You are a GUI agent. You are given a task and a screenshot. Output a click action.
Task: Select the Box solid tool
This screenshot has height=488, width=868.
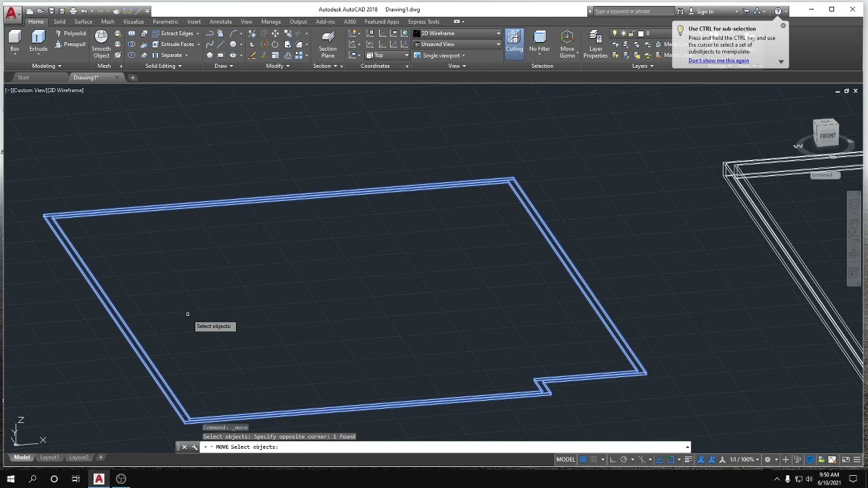15,41
